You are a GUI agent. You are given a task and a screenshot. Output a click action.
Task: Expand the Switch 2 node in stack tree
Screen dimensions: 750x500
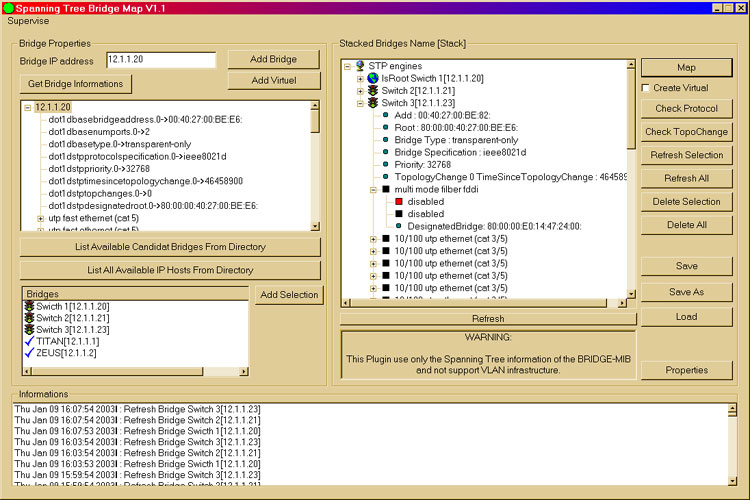[360, 91]
